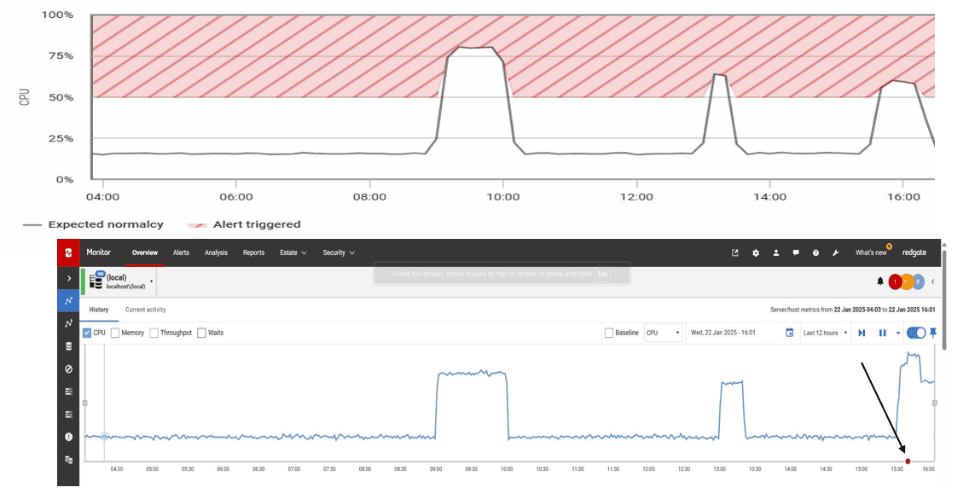Click the red alert count badge
The image size is (969, 499).
click(895, 282)
